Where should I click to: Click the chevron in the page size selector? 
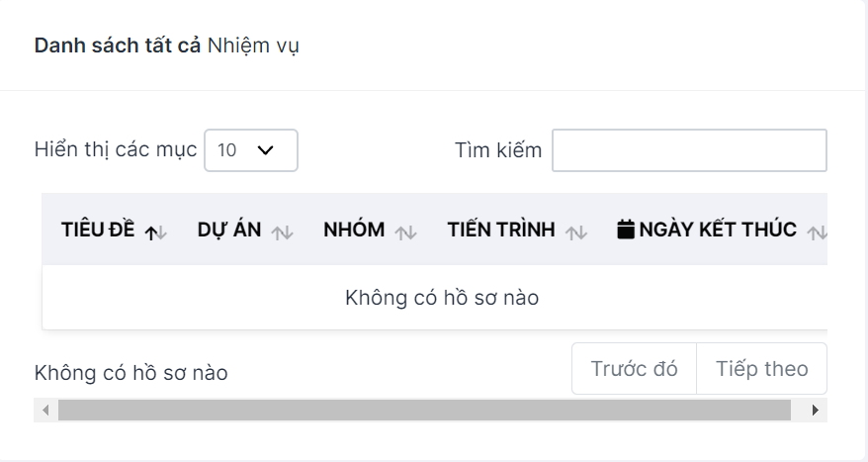click(266, 150)
